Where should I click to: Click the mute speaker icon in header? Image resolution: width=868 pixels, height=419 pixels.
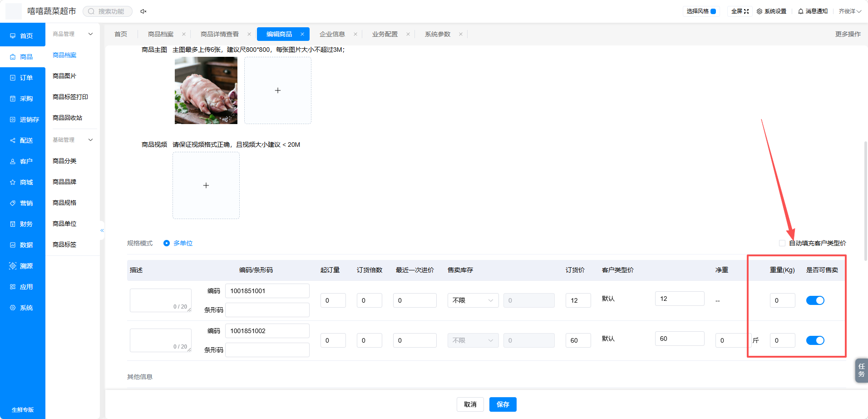coord(143,11)
